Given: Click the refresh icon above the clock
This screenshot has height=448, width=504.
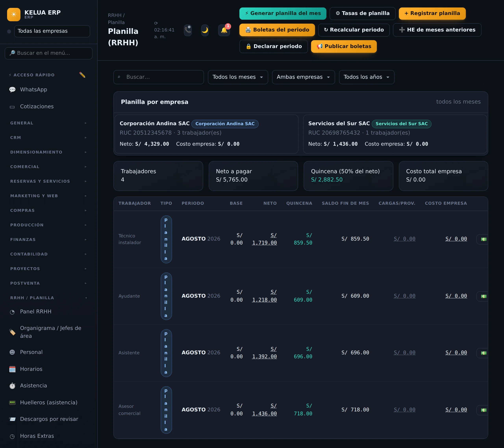Looking at the screenshot, I should tap(156, 23).
